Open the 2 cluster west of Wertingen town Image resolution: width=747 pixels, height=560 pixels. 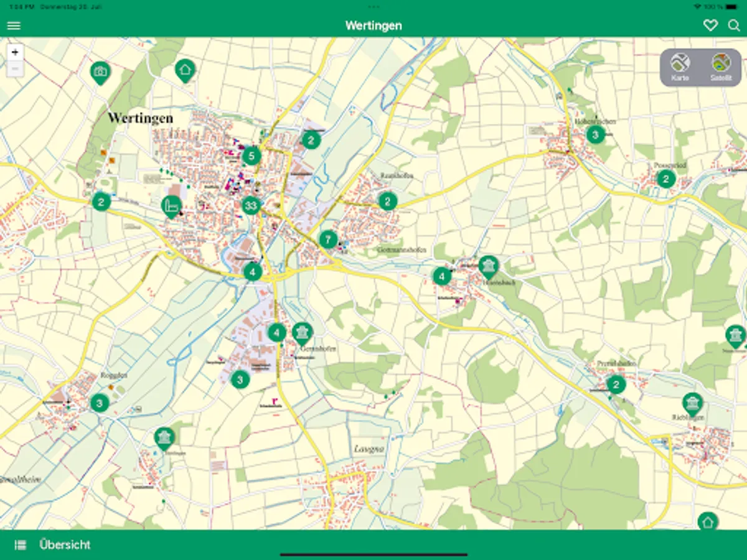(x=101, y=202)
